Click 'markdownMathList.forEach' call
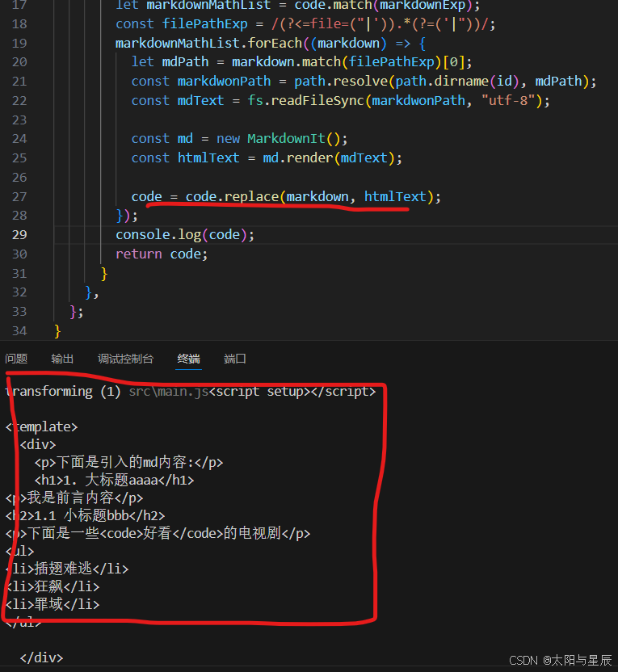The width and height of the screenshot is (618, 672). point(208,44)
